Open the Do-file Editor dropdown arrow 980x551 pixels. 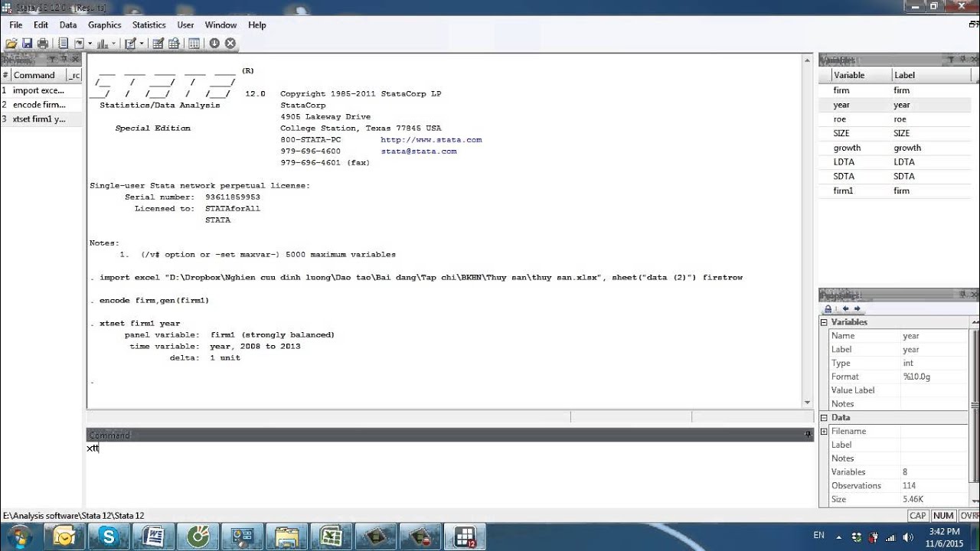[142, 44]
